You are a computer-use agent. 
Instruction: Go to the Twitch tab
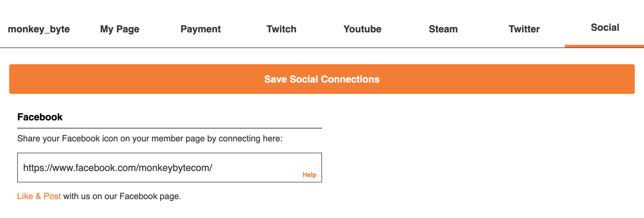tap(281, 29)
